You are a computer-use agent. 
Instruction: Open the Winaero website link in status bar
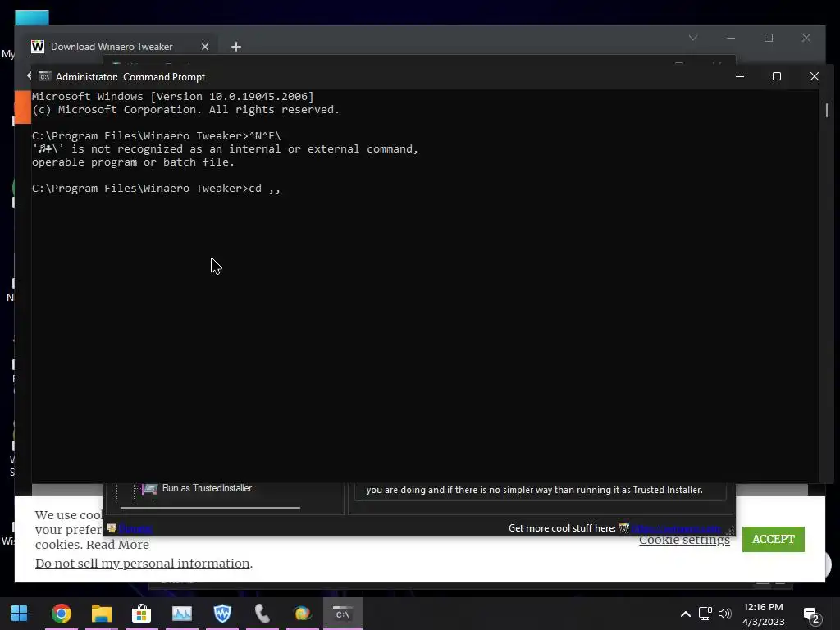[676, 529]
